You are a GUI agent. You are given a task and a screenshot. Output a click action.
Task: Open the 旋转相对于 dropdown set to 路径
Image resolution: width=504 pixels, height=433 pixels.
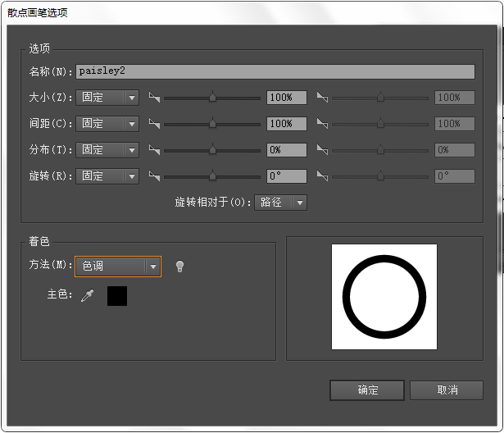(280, 203)
